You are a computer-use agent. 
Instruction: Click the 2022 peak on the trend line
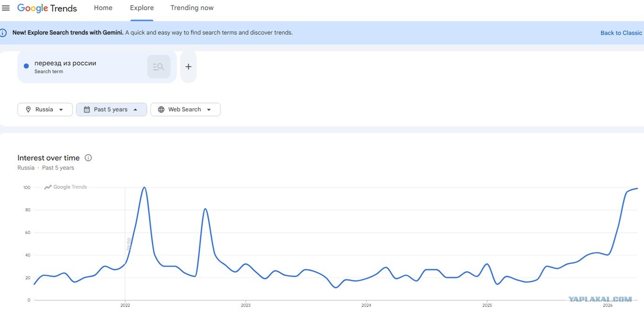coord(144,188)
